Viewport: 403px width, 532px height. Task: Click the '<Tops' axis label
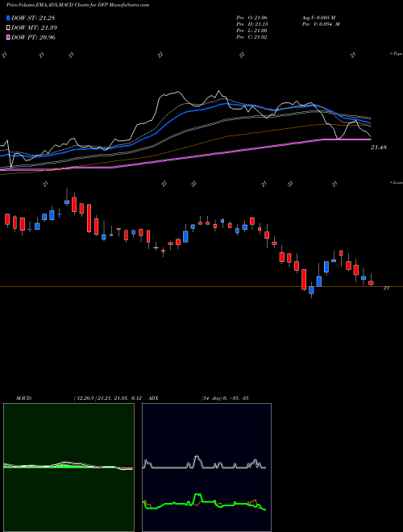(x=396, y=54)
